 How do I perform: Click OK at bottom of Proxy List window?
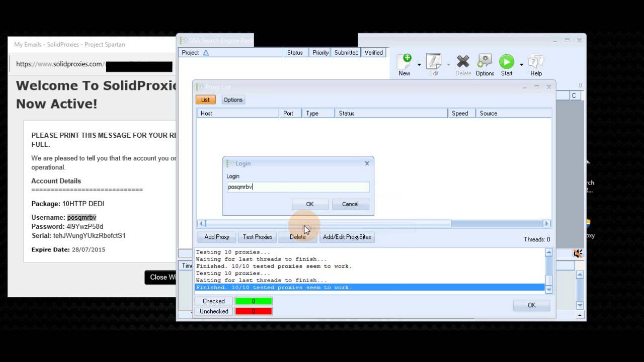tap(532, 305)
